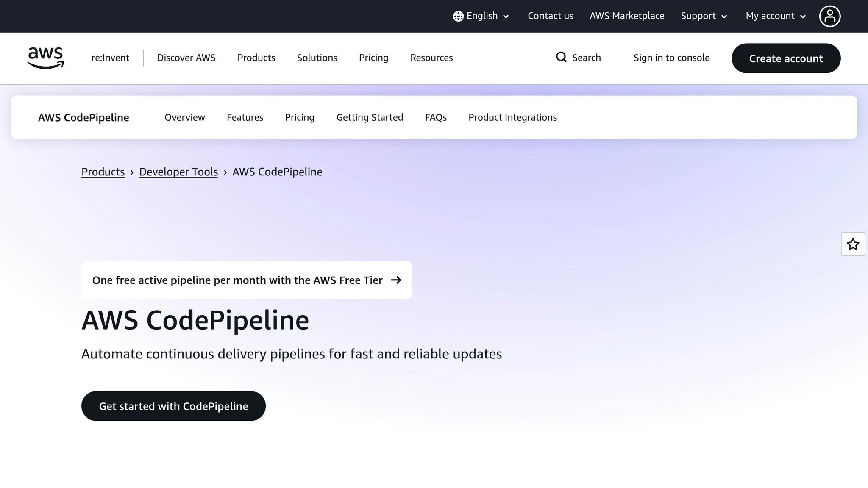
Task: Click Sign in to console
Action: coord(671,58)
